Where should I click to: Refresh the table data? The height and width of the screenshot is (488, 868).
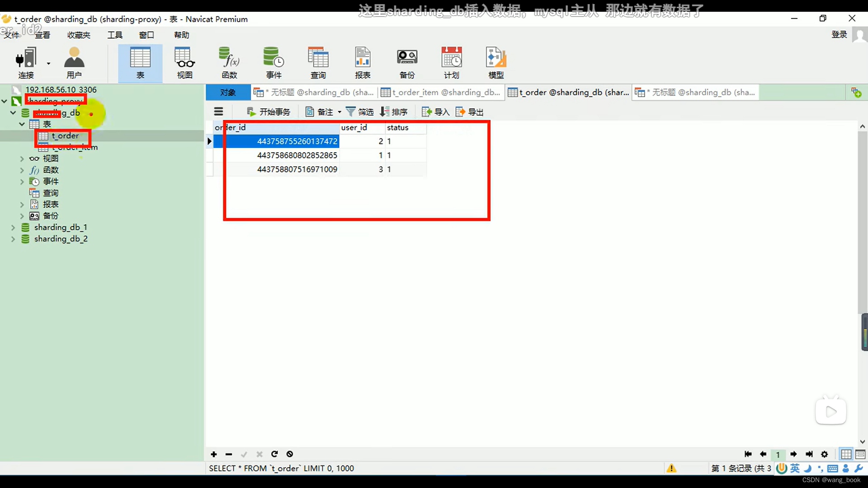pos(274,454)
